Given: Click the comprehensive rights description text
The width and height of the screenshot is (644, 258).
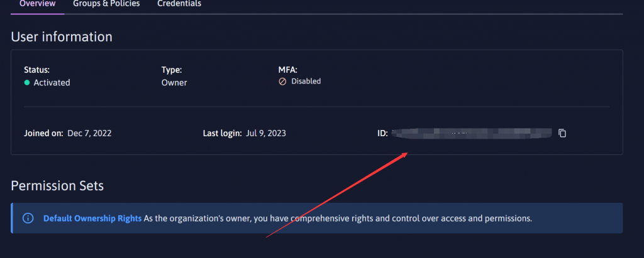Looking at the screenshot, I should coord(338,218).
